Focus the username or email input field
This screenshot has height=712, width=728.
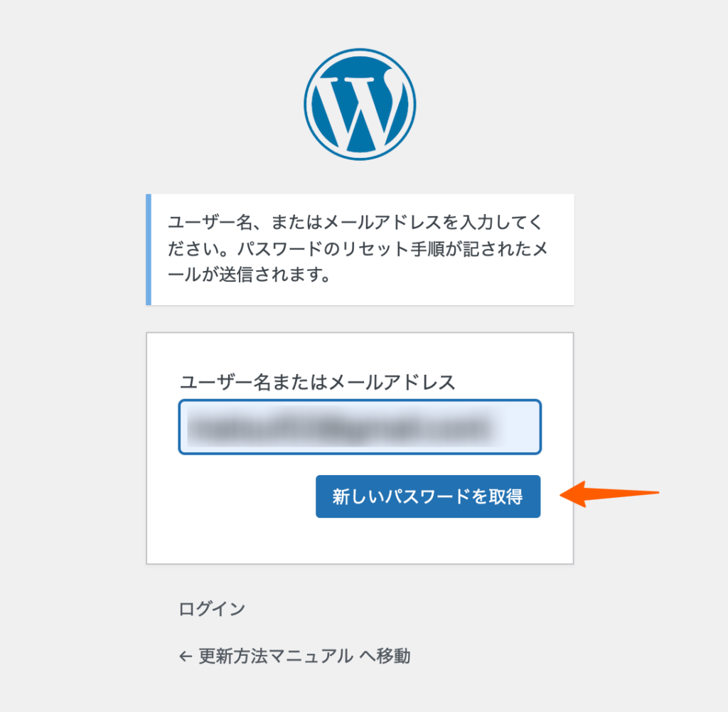tap(360, 427)
